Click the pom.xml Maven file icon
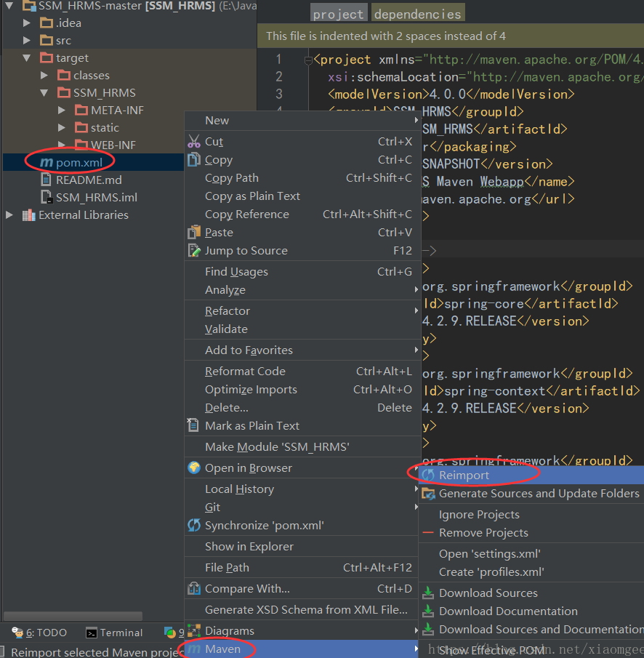 click(x=46, y=162)
